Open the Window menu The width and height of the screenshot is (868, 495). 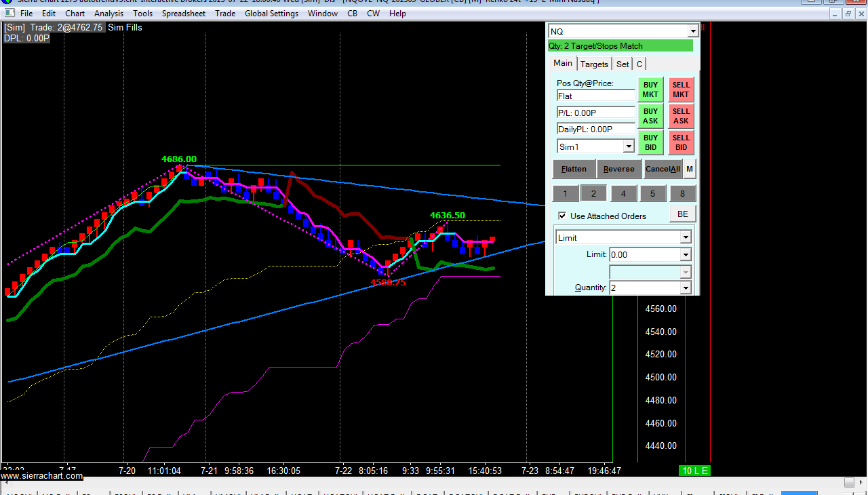click(x=323, y=14)
